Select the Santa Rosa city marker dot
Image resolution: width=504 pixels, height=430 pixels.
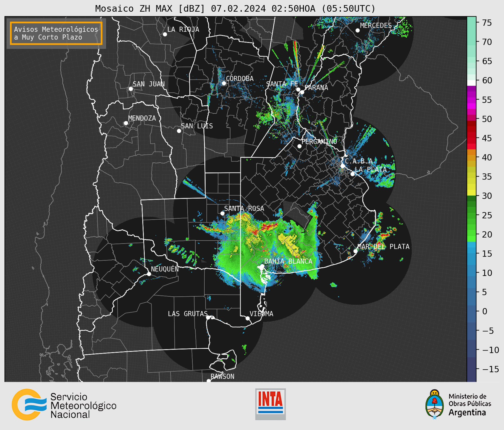222,213
